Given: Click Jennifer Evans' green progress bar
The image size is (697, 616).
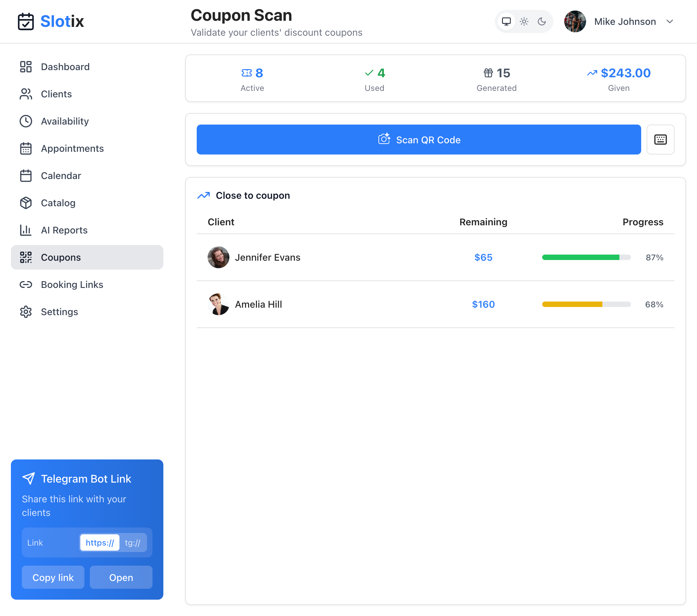Looking at the screenshot, I should [x=586, y=257].
